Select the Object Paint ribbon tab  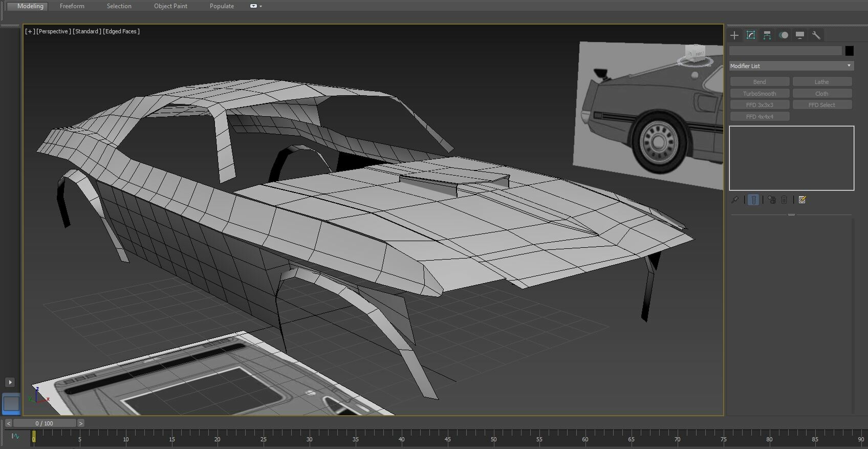click(170, 6)
